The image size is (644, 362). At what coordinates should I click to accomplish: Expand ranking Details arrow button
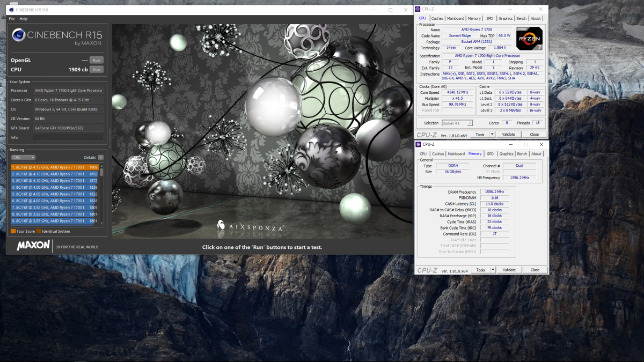tap(101, 158)
